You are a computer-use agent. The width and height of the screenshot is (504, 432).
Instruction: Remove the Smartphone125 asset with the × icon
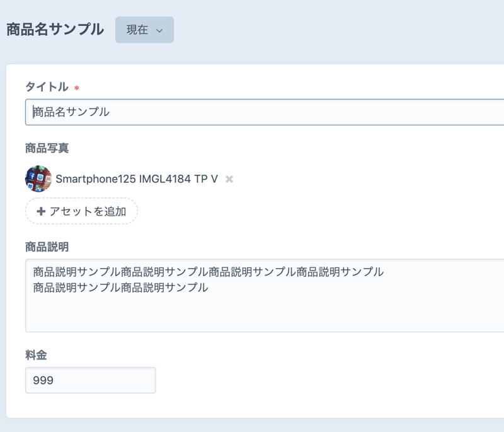229,179
